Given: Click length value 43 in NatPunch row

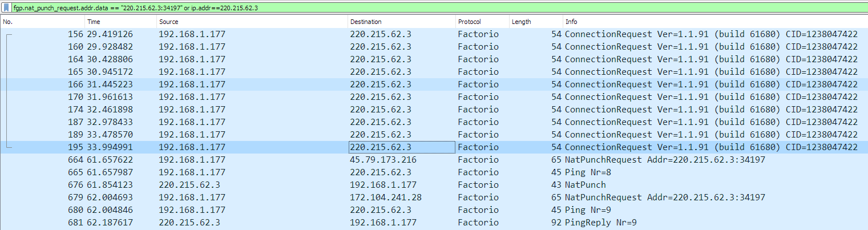Looking at the screenshot, I should (x=556, y=184).
